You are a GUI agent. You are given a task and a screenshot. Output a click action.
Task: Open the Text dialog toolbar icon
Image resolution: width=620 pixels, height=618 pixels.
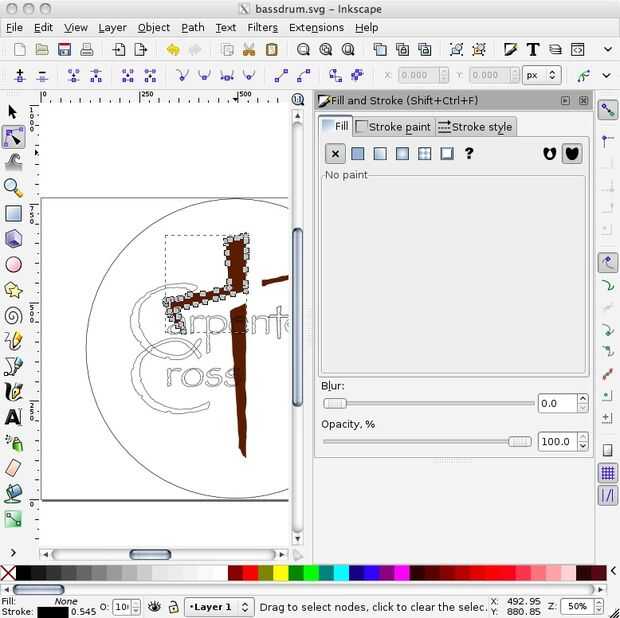tap(532, 49)
